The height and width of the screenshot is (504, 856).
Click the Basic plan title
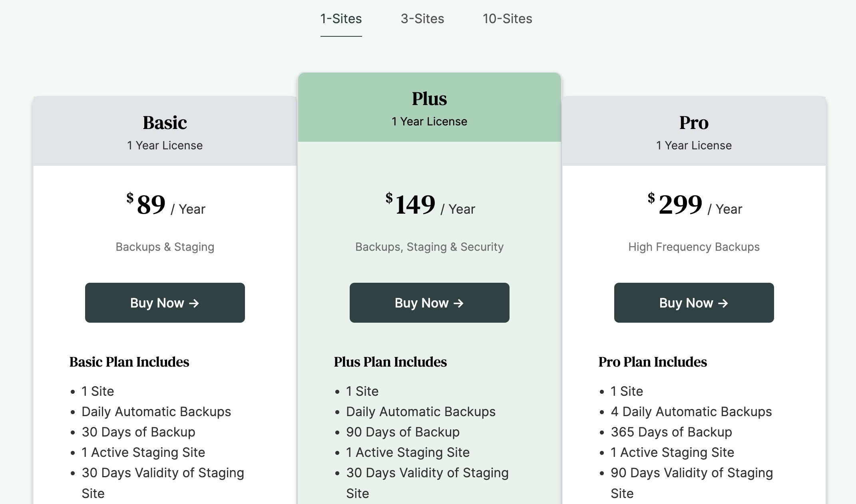tap(165, 123)
